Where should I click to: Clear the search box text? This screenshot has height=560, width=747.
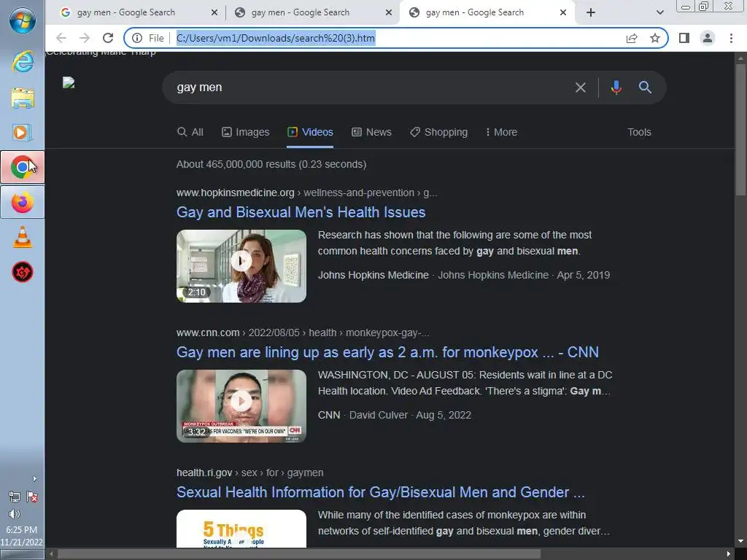580,87
